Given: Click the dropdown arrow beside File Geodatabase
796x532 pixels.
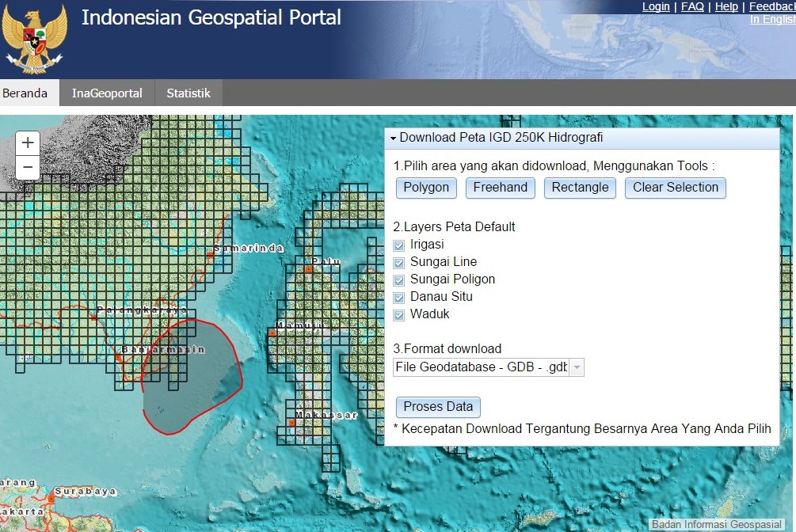Looking at the screenshot, I should tap(577, 367).
